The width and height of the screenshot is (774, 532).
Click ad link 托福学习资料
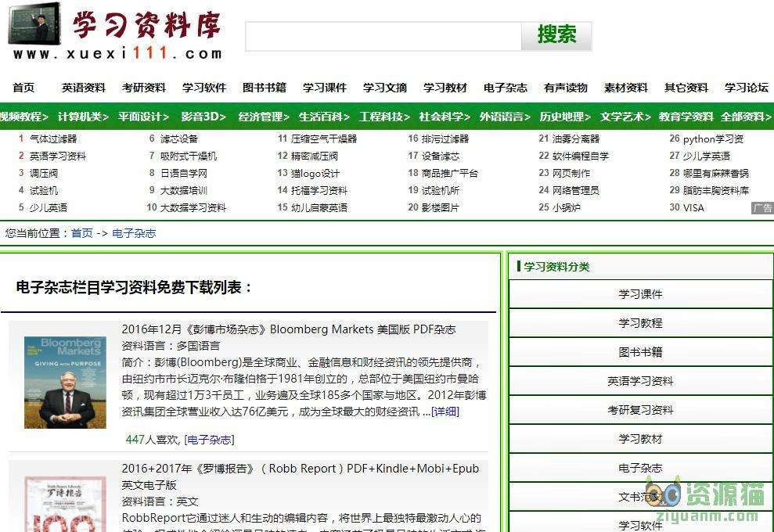tap(319, 190)
